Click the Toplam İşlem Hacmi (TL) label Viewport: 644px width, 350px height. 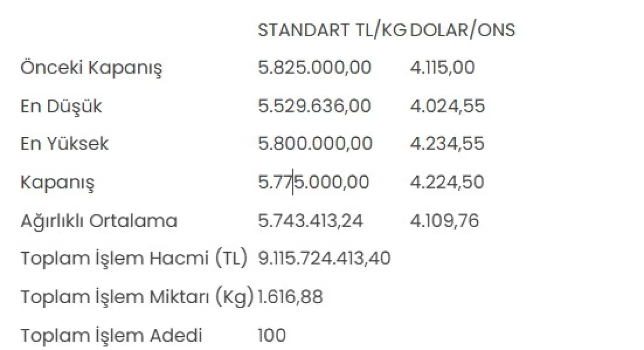pyautogui.click(x=134, y=258)
